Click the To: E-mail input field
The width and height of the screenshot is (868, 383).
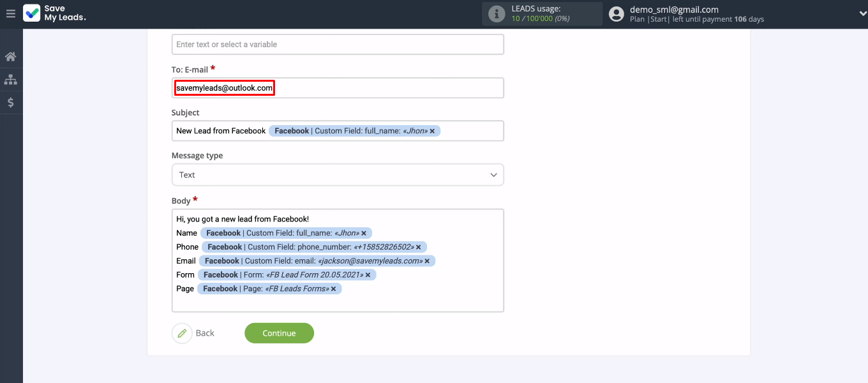click(338, 88)
